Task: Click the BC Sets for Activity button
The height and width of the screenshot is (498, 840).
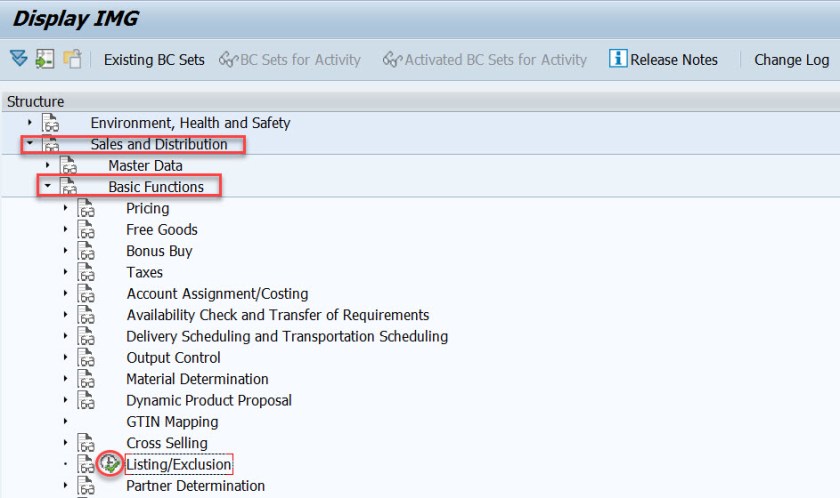Action: (290, 60)
